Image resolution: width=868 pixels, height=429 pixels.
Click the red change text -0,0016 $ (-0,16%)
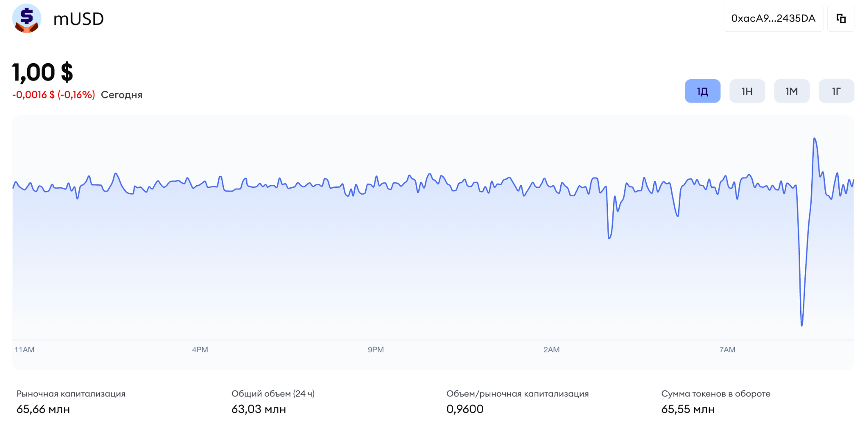click(53, 95)
